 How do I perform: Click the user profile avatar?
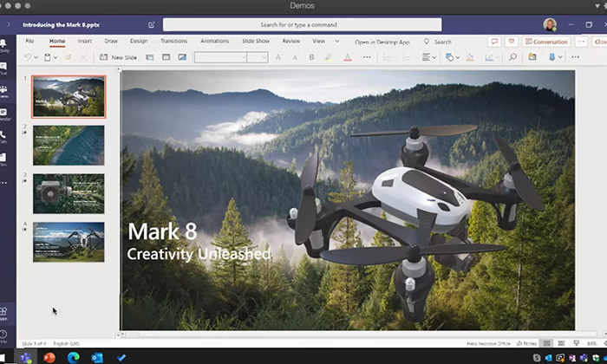click(x=550, y=24)
